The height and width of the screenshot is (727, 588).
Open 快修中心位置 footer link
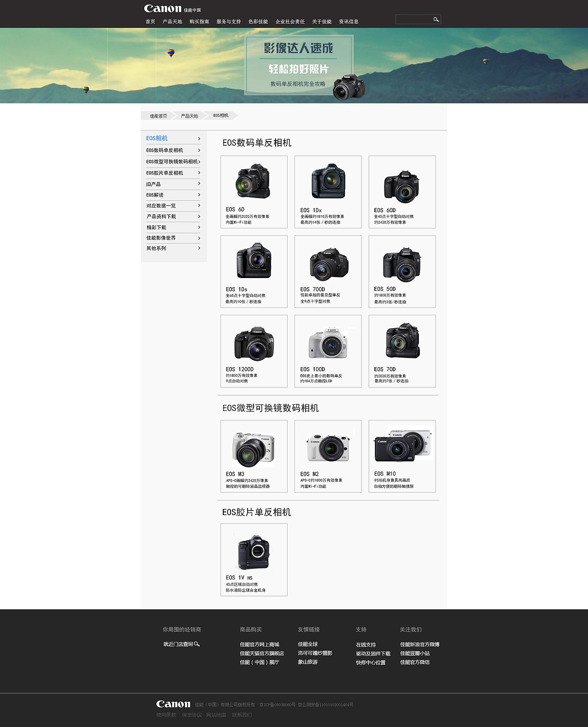pos(371,663)
